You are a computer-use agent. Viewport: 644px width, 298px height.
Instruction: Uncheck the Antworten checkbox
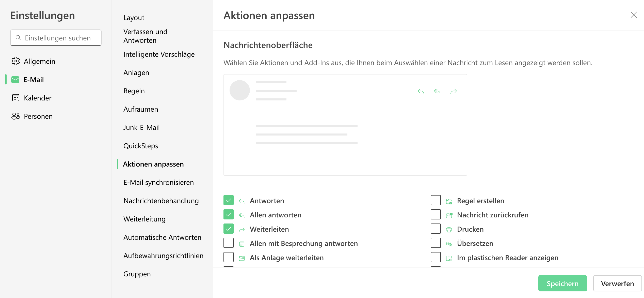point(229,200)
